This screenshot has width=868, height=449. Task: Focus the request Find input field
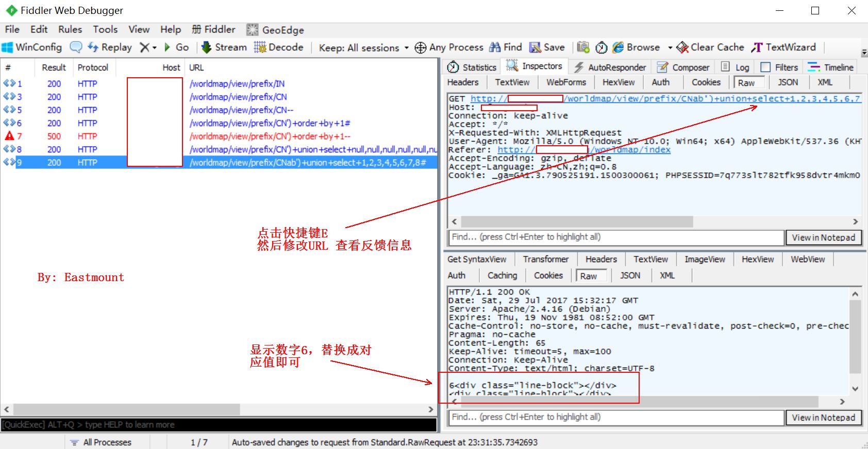click(616, 237)
